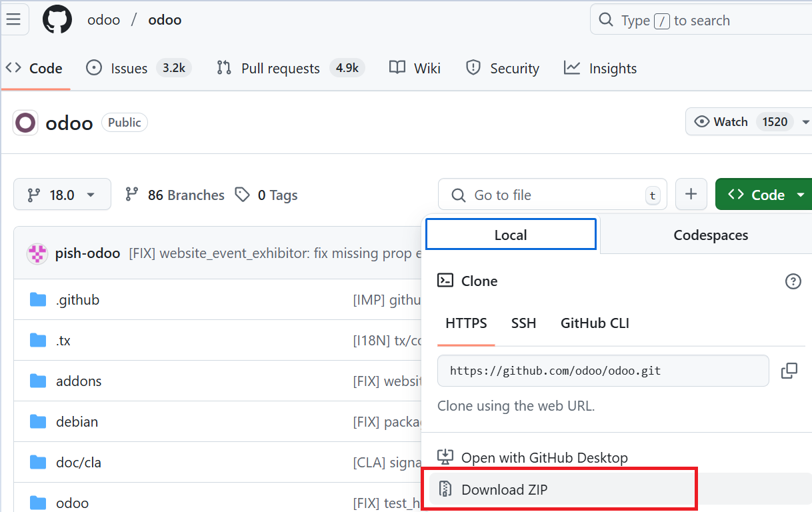Click the odoo repository breadcrumb link
Viewport: 812px width, 512px height.
pos(165,20)
